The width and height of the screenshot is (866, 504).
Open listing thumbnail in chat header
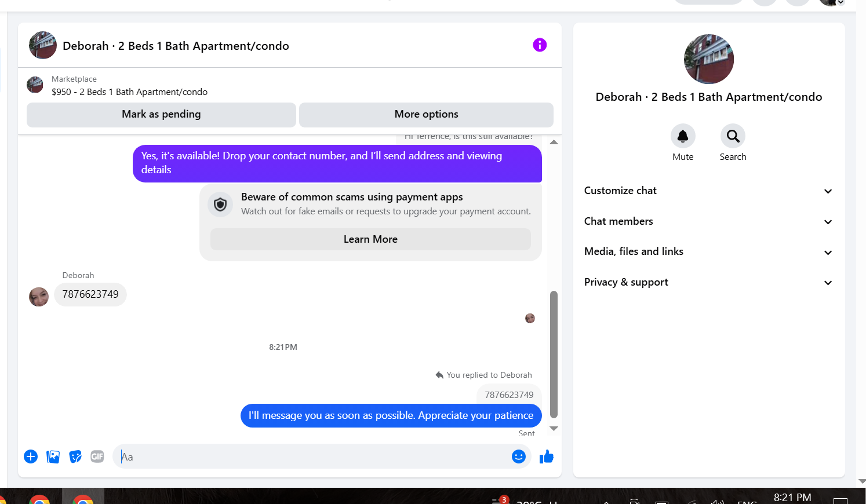coord(43,45)
